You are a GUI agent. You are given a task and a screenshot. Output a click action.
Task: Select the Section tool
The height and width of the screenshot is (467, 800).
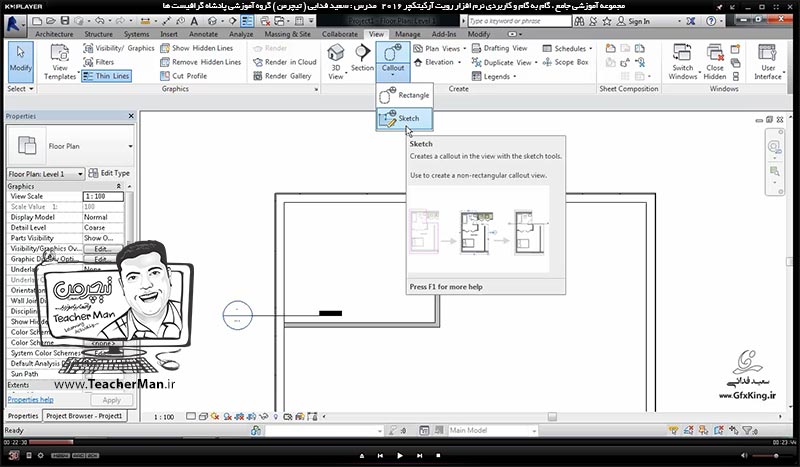click(x=362, y=58)
